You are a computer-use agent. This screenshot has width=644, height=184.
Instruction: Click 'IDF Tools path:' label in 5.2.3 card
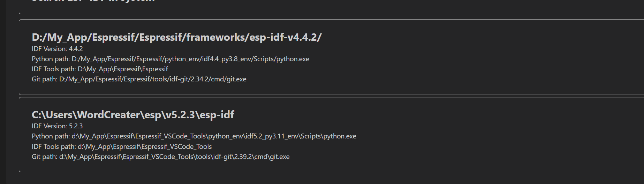[54, 146]
